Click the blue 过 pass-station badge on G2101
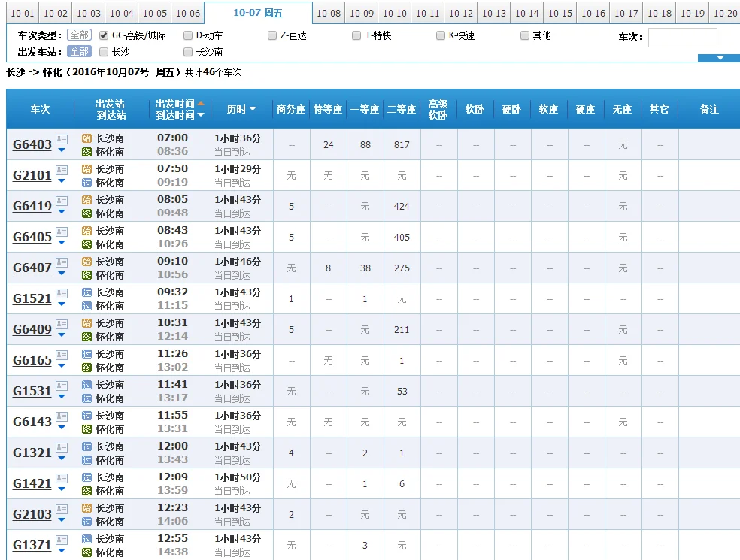 (86, 181)
